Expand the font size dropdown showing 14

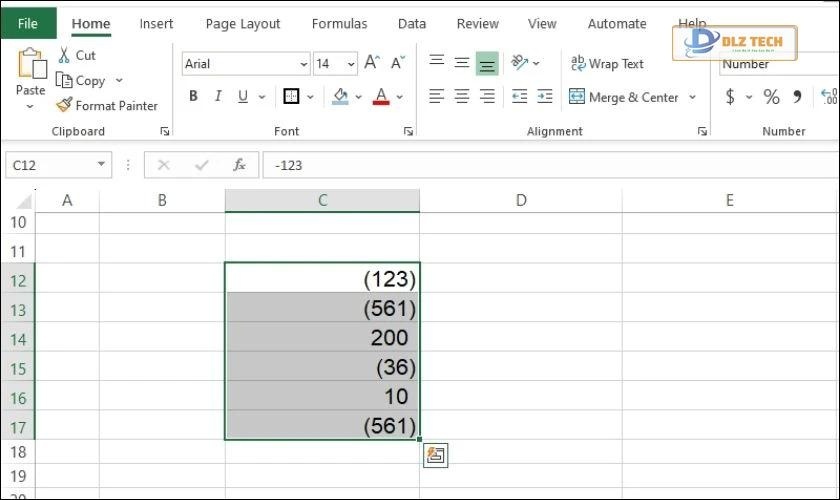pyautogui.click(x=350, y=64)
